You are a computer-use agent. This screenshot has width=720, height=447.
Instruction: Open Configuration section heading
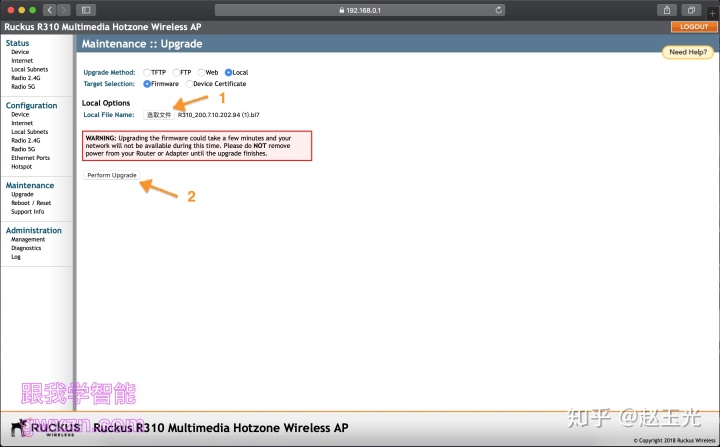[x=31, y=105]
